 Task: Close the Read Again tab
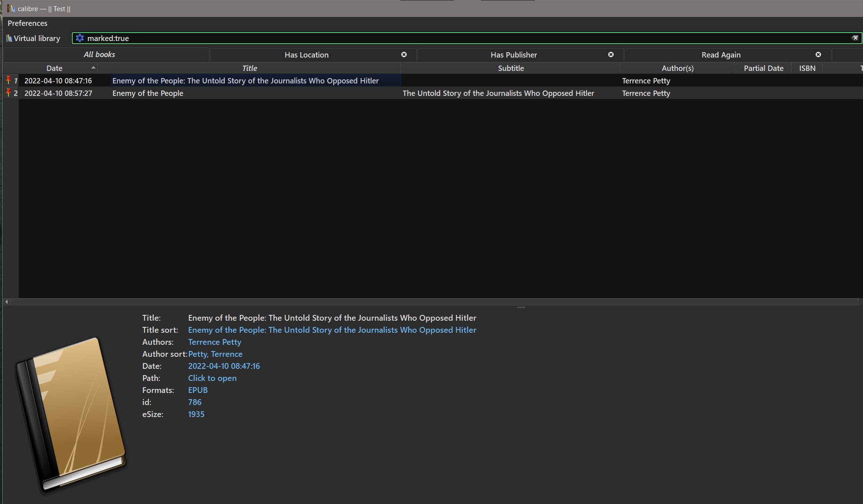[818, 54]
